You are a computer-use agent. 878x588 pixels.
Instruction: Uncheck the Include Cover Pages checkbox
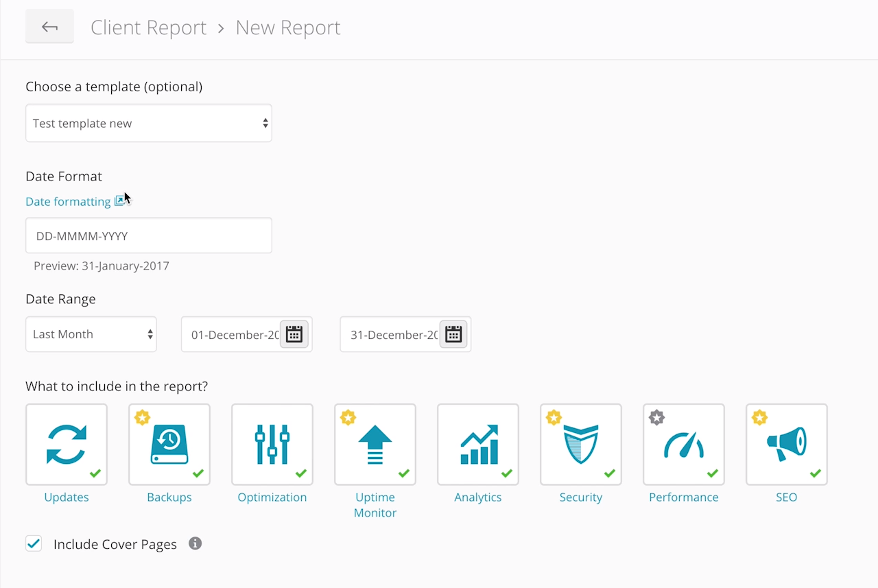coord(34,543)
